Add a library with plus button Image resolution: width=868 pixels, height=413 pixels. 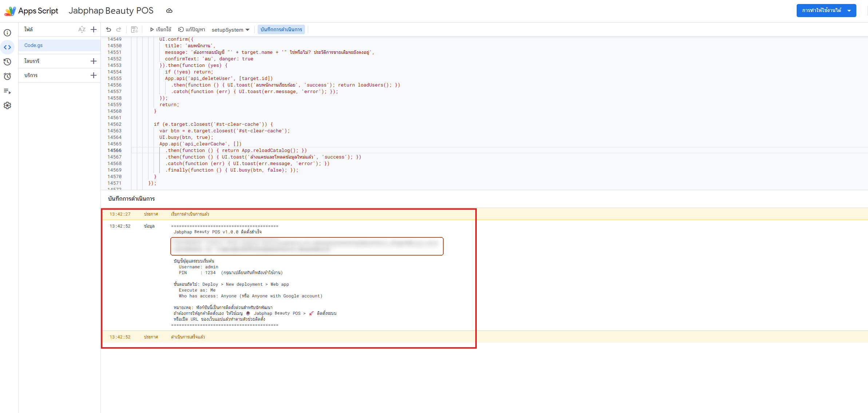(x=94, y=61)
